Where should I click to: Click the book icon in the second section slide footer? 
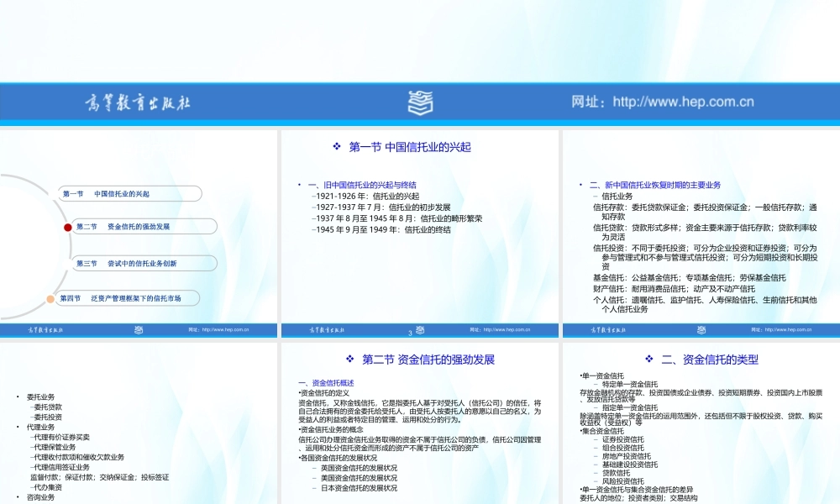701,330
